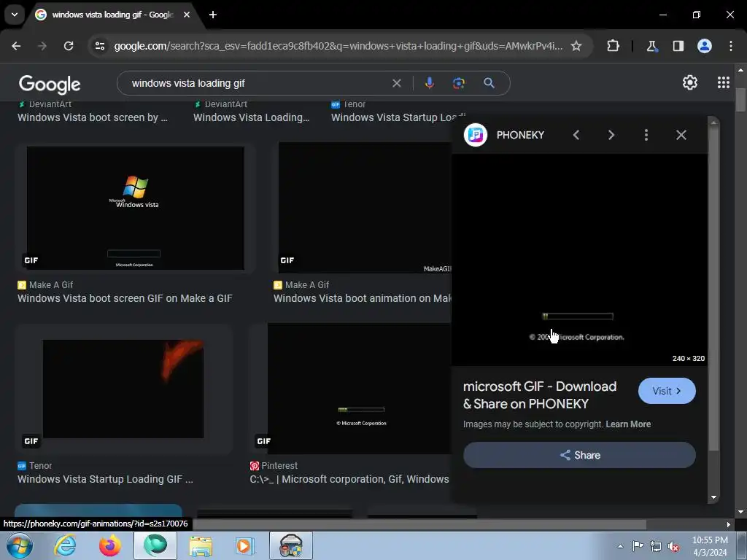Screen dimensions: 747x560
Task: Go back to the previous page
Action: 16,46
